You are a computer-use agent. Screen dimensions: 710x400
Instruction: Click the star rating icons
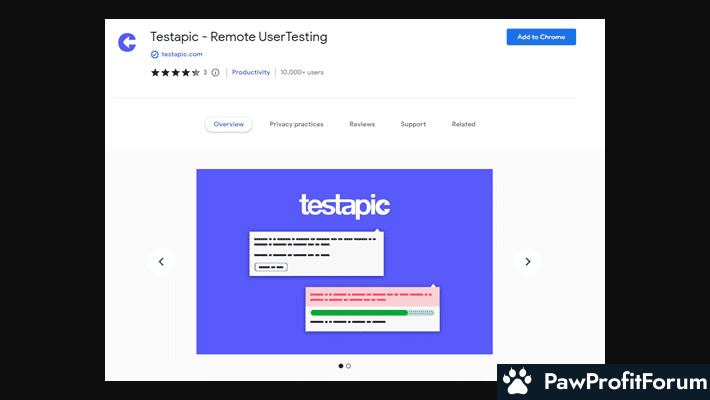[175, 72]
